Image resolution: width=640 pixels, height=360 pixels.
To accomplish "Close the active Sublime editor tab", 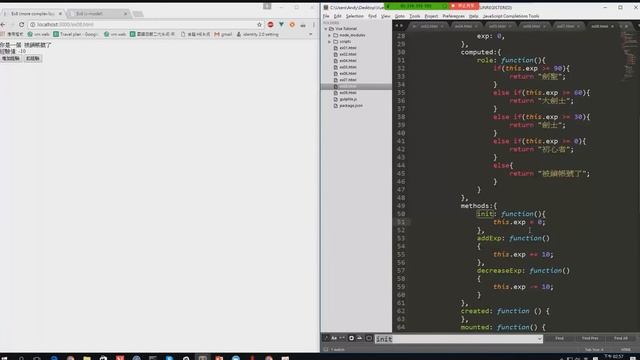I will [612, 26].
